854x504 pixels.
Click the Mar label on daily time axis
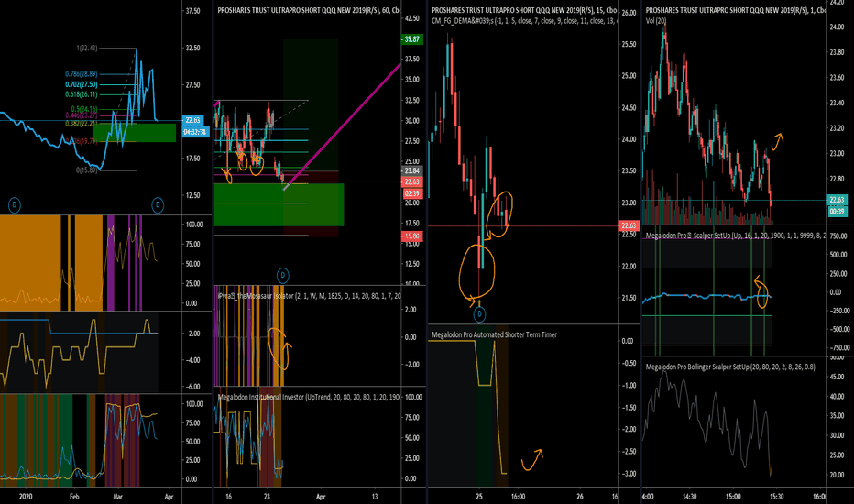pos(117,497)
